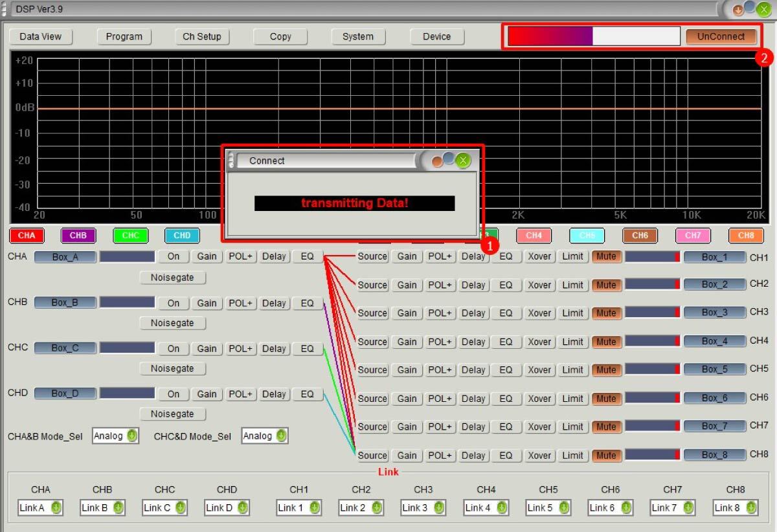The width and height of the screenshot is (777, 532).
Task: Click the Box_A name field for CHA
Action: click(x=65, y=257)
